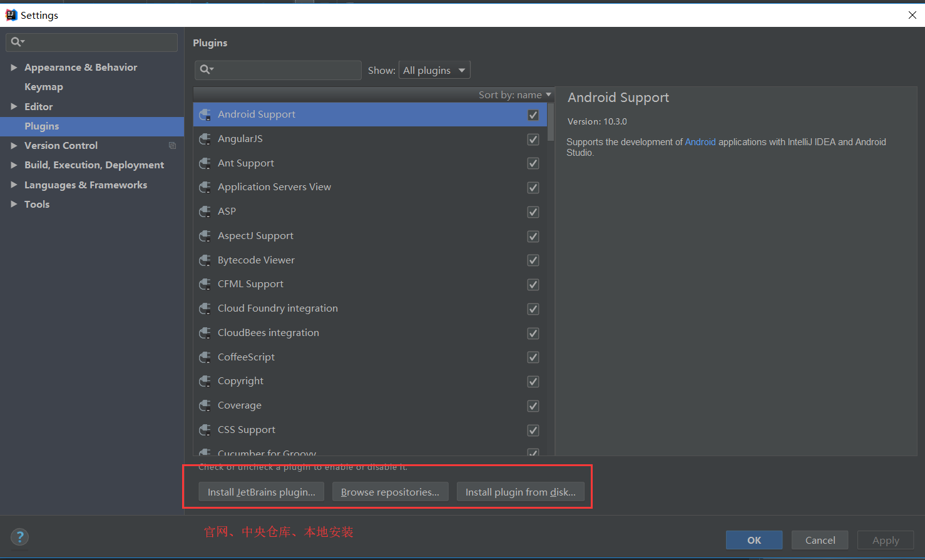Click the Android Support plugin icon
This screenshot has height=560, width=925.
(x=205, y=115)
